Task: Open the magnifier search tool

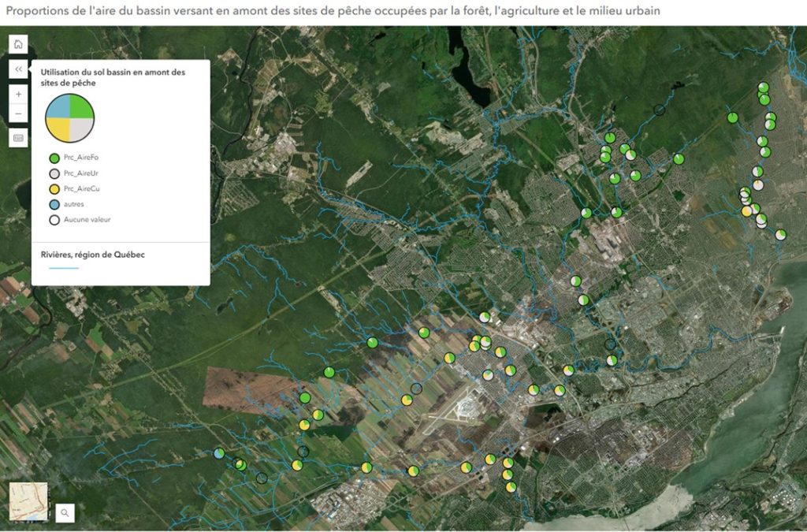Action: point(65,513)
